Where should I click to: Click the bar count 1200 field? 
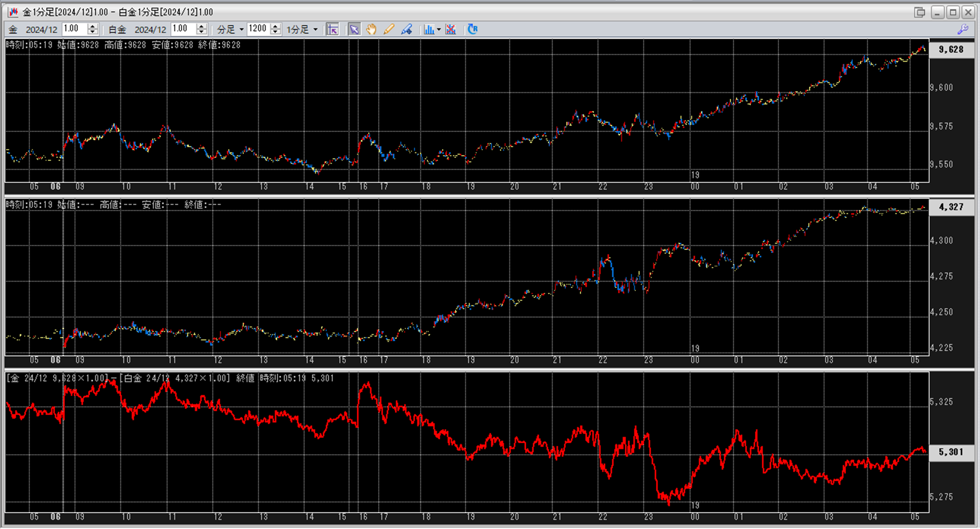pyautogui.click(x=258, y=29)
